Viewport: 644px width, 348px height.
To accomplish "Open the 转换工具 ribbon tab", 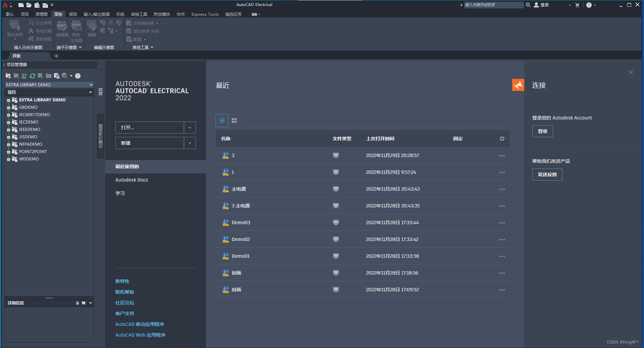I will tap(139, 14).
